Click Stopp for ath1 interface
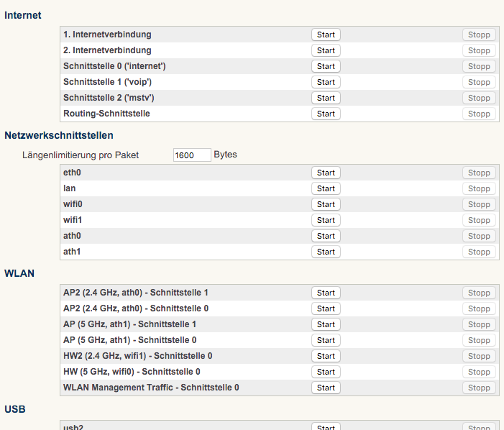 (479, 252)
